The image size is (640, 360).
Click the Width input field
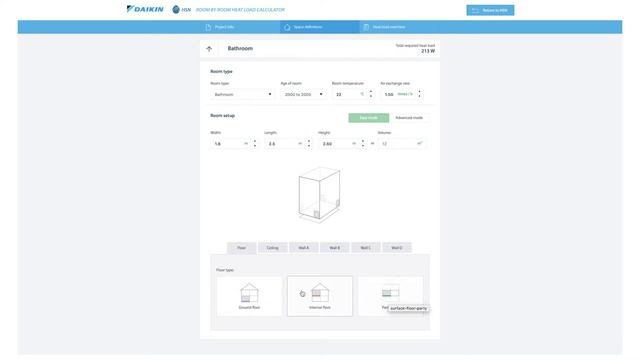[x=230, y=144]
